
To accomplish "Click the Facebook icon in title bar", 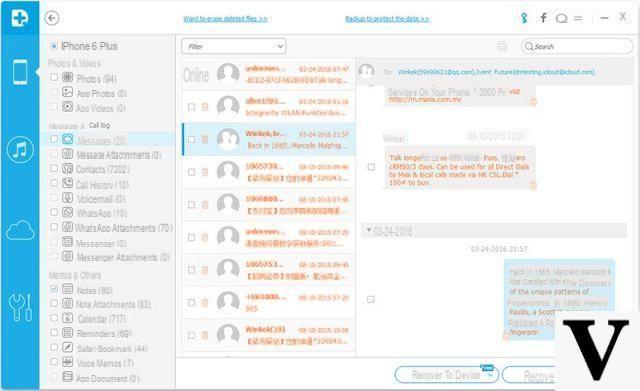I will coord(543,18).
